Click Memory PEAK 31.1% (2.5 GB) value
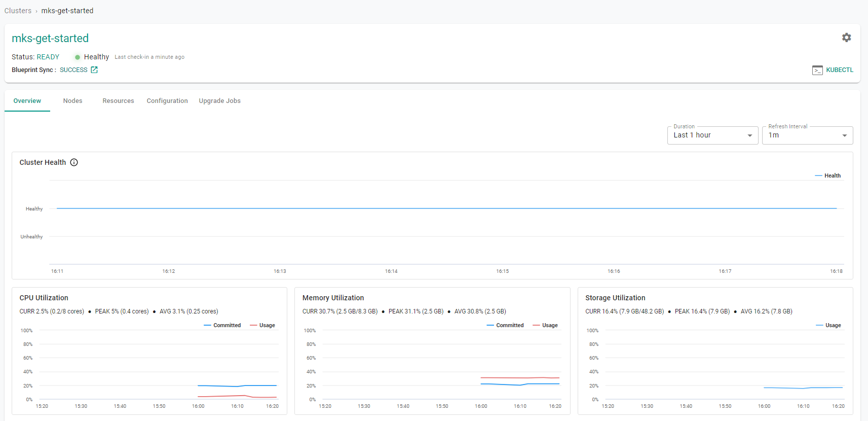Viewport: 868px width, 421px height. click(x=416, y=311)
